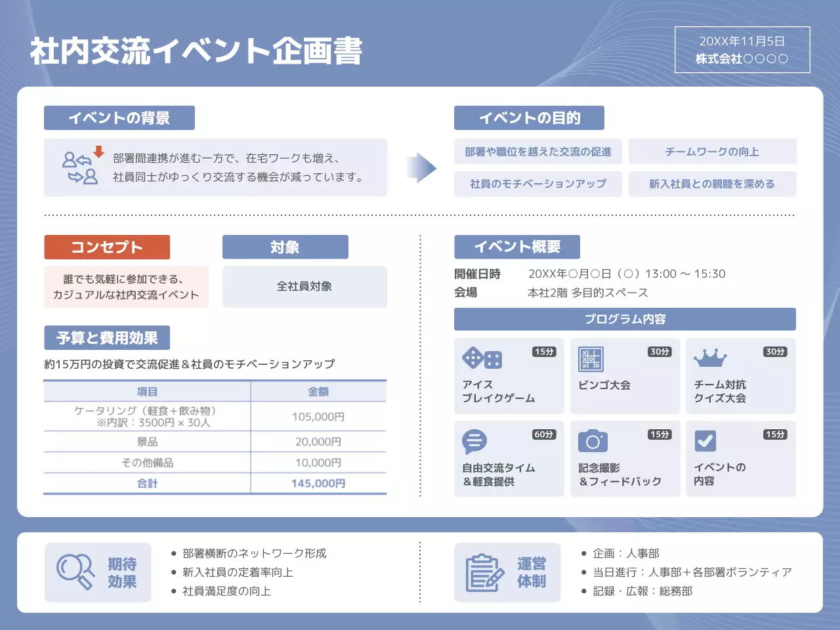Viewport: 840px width, 630px height.
Task: Click the speech bubble icon for 自由交流タイム
Action: point(473,441)
